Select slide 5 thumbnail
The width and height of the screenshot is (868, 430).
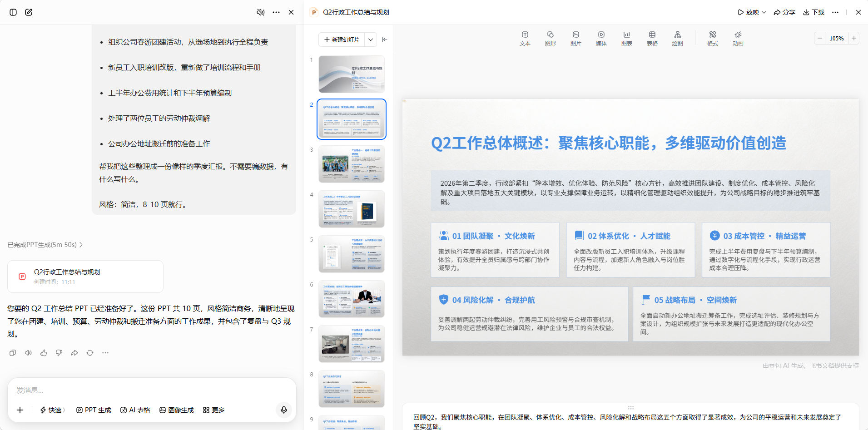pos(352,254)
